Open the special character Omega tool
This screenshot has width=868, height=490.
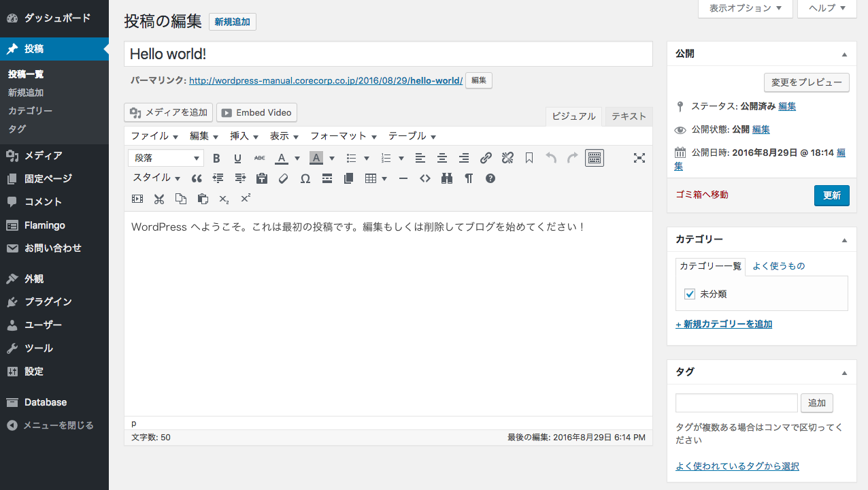click(305, 179)
